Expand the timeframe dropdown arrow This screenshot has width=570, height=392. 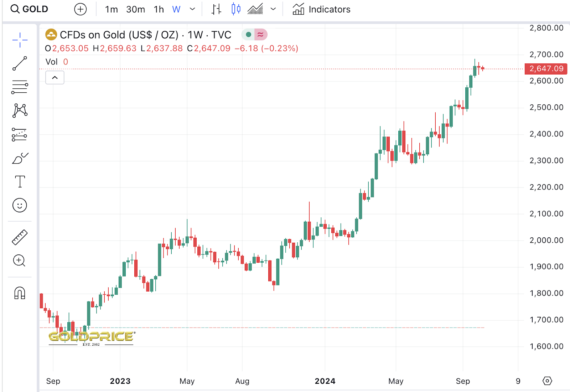click(192, 9)
